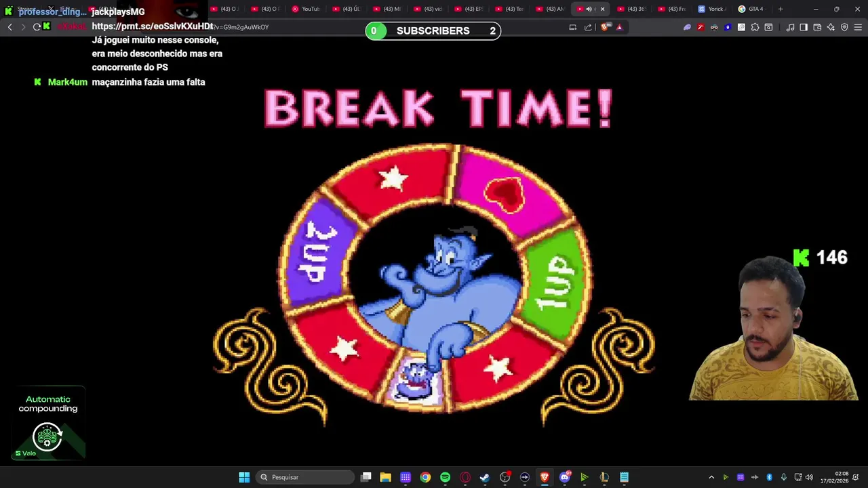This screenshot has height=488, width=868.
Task: Go forward with the browser forward arrow
Action: coord(23,27)
